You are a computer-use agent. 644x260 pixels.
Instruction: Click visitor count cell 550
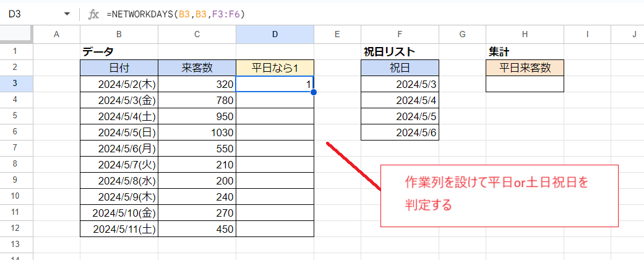pyautogui.click(x=197, y=149)
